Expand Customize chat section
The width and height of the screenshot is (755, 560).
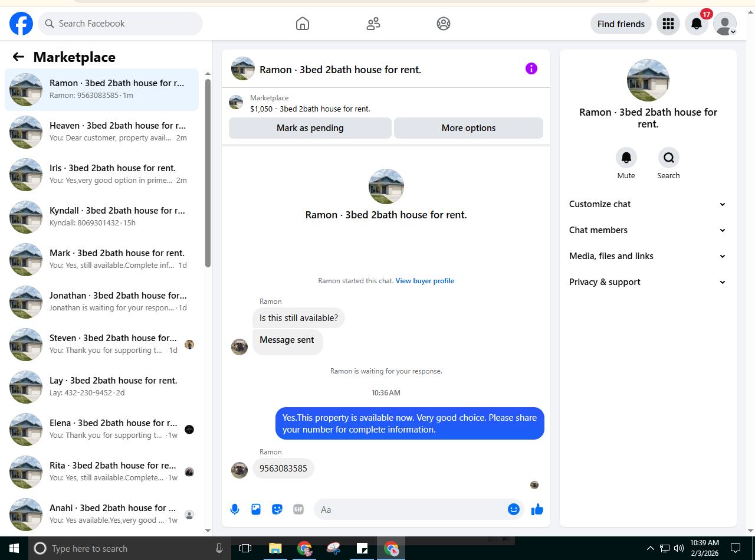(648, 204)
